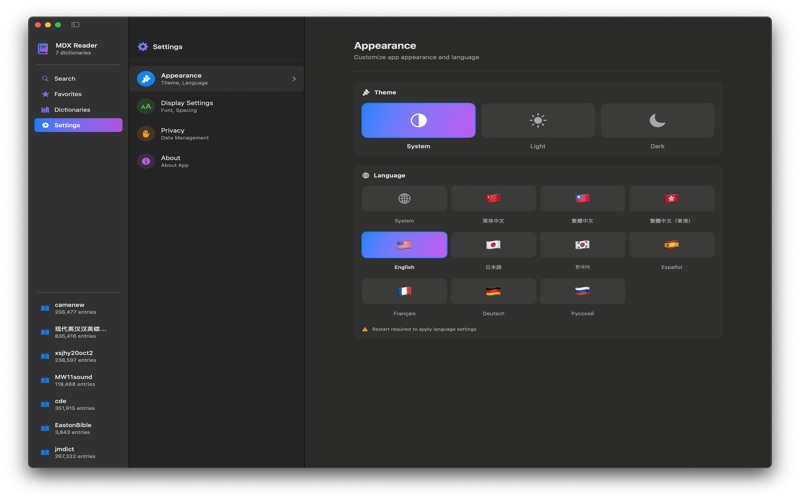Image resolution: width=800 pixels, height=500 pixels.
Task: Open the dictionary with 835,416 entries
Action: tap(78, 332)
